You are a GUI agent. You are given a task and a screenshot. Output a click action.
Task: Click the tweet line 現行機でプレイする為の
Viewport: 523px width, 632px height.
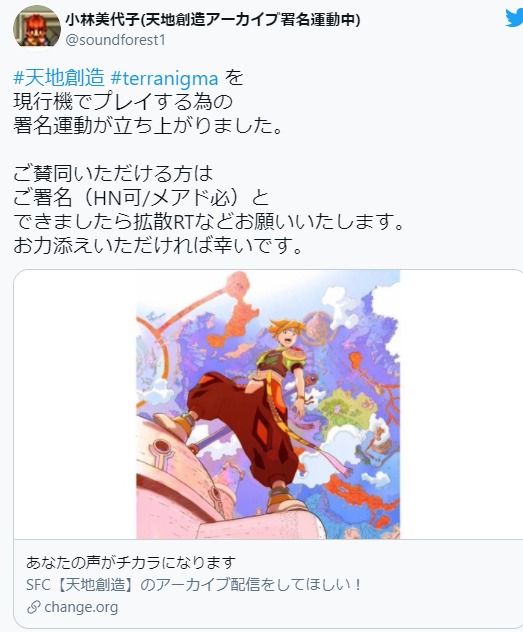tap(123, 102)
